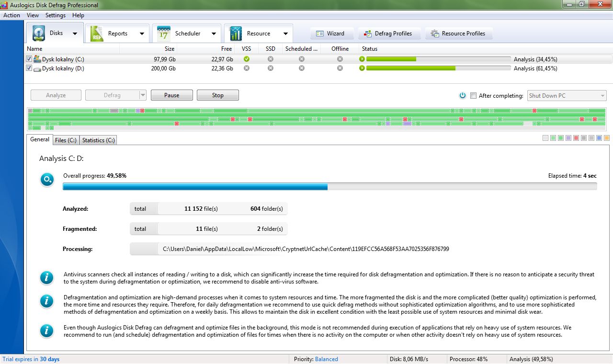The width and height of the screenshot is (613, 364).
Task: Click the Wizard button's icon
Action: point(320,34)
